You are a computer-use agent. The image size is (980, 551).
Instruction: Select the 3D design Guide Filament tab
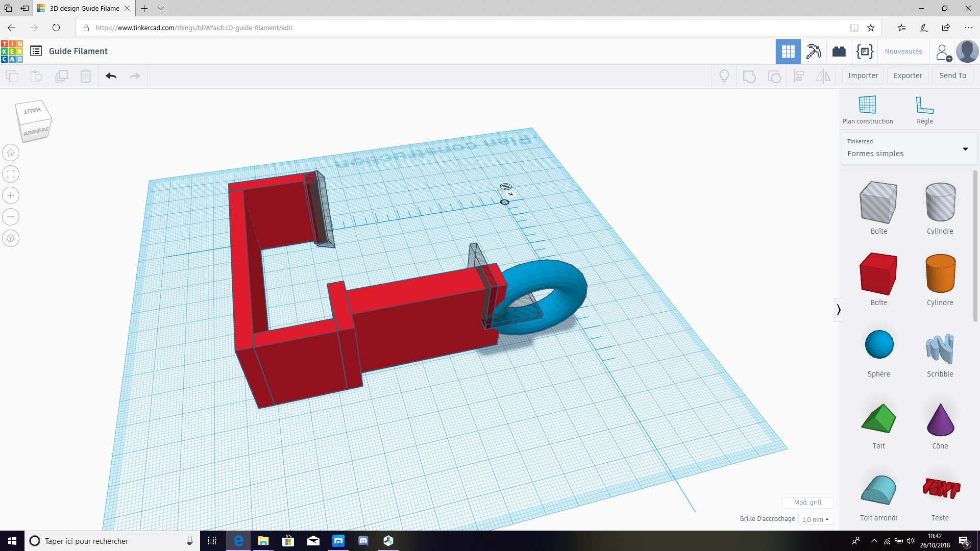tap(84, 8)
